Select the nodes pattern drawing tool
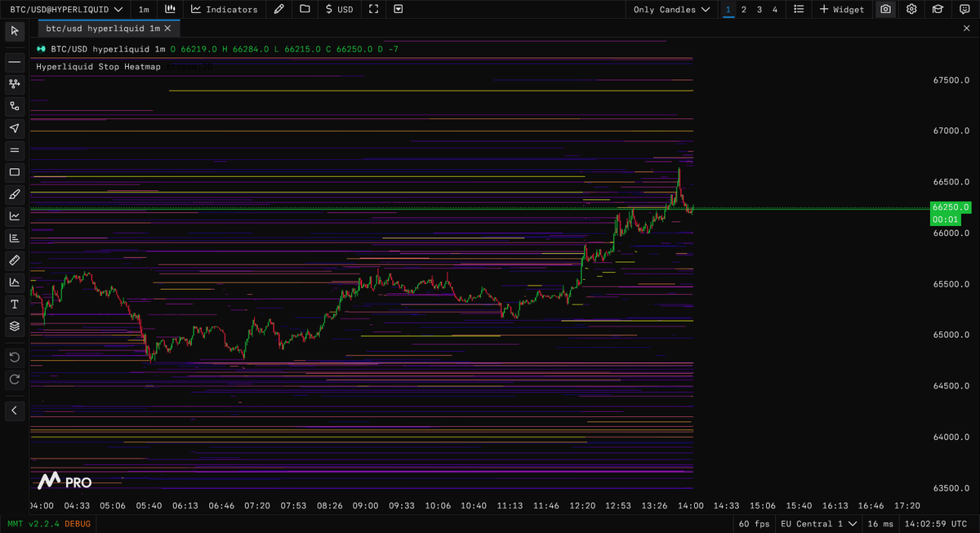The image size is (980, 533). (x=14, y=83)
